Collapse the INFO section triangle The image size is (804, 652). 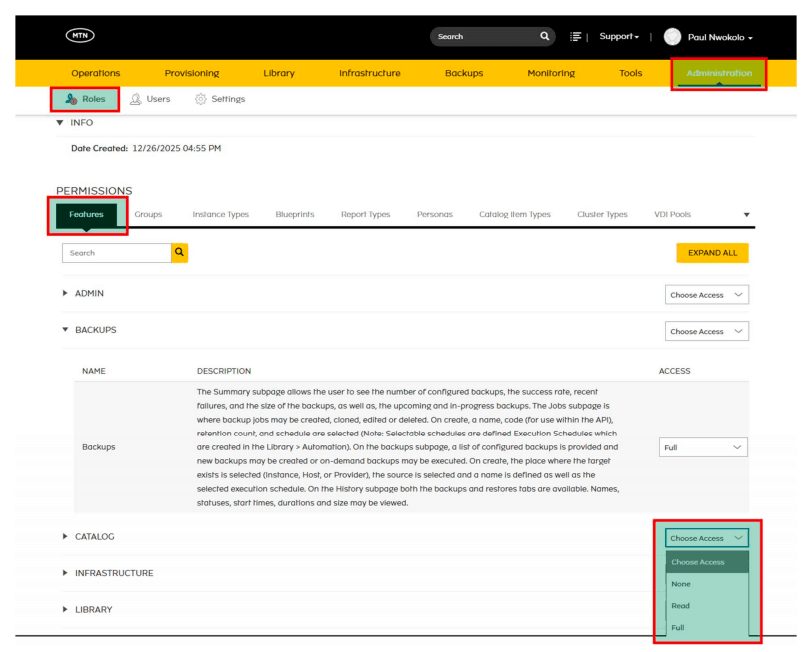pos(60,123)
